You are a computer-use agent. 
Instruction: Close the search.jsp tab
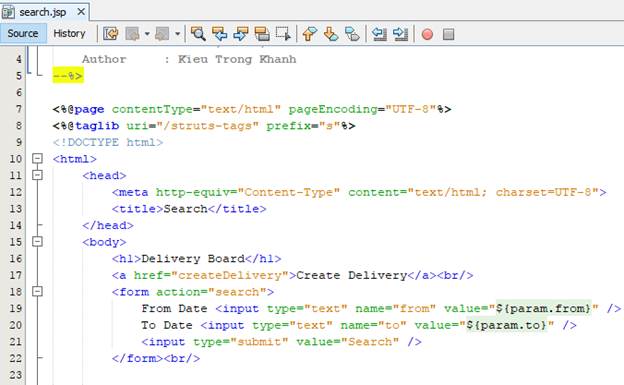click(x=81, y=12)
